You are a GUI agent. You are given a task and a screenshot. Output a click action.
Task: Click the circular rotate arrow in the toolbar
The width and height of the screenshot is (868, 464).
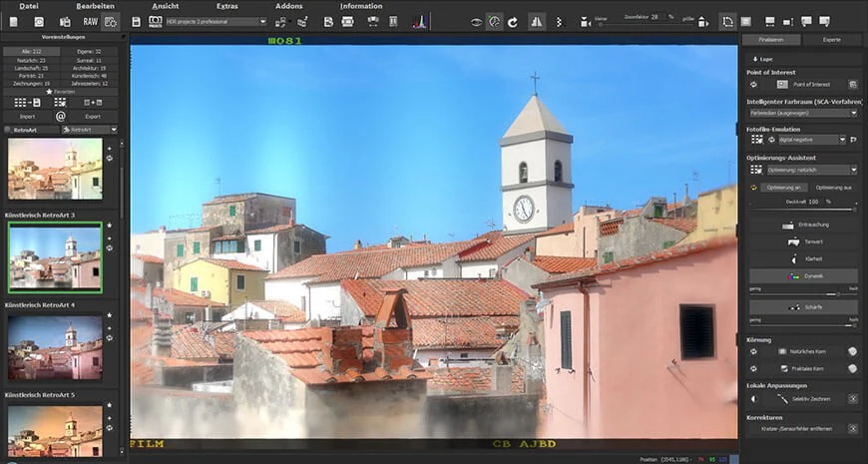513,22
